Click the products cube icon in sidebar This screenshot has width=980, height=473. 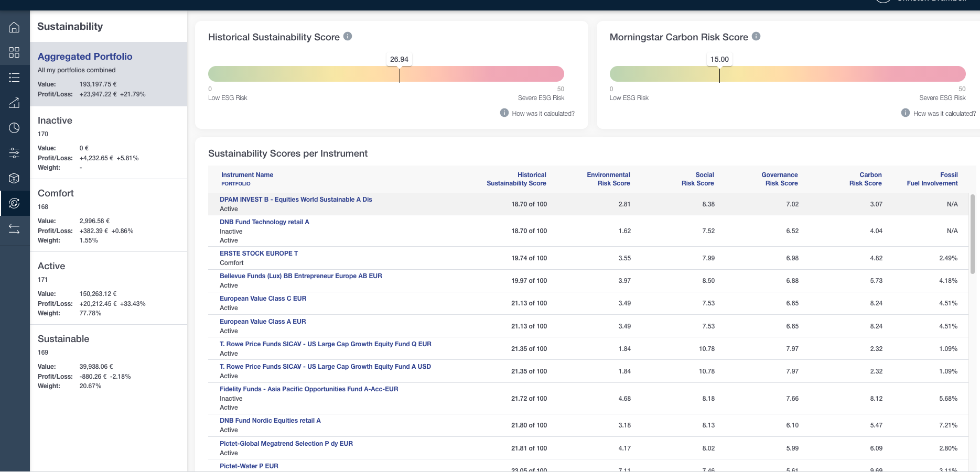pyautogui.click(x=14, y=178)
